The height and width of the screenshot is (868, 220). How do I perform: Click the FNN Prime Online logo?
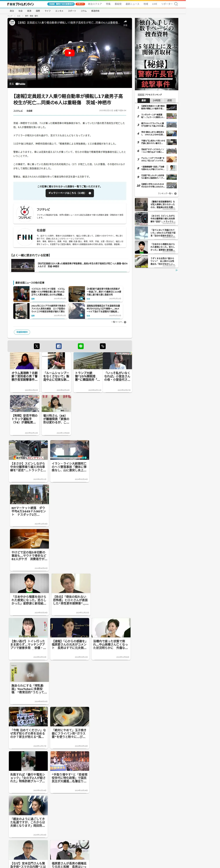[21, 4]
